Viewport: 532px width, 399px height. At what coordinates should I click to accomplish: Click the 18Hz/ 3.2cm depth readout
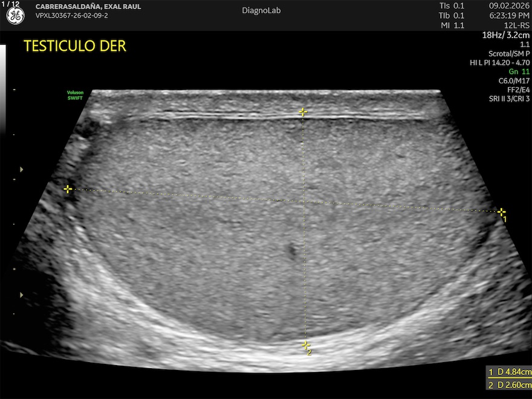click(x=505, y=35)
